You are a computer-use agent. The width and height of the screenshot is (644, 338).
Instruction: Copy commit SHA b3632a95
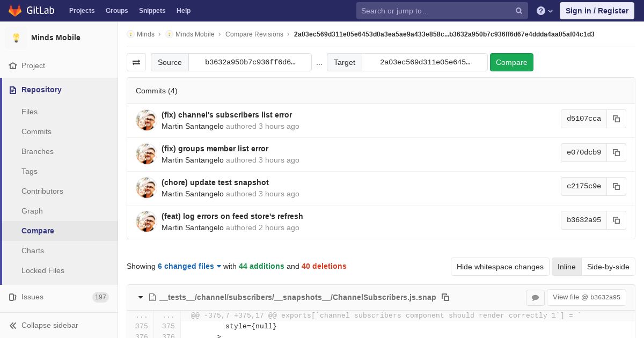coord(616,221)
